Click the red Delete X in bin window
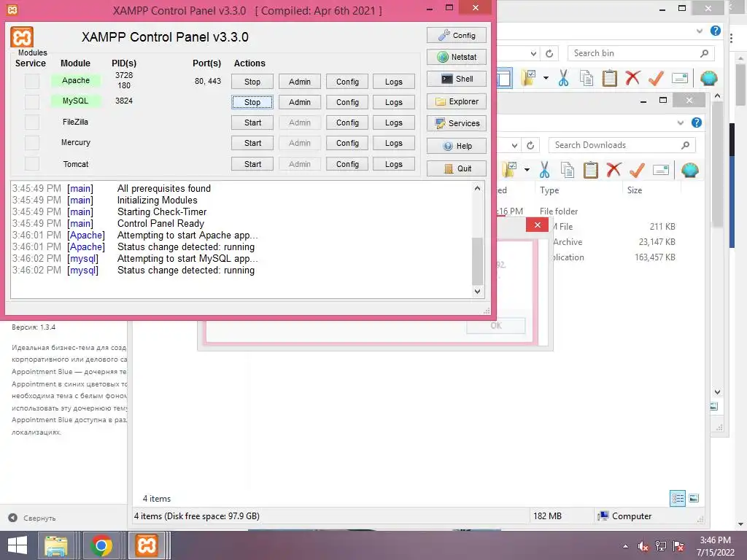Screen dimensions: 747x560 632,78
